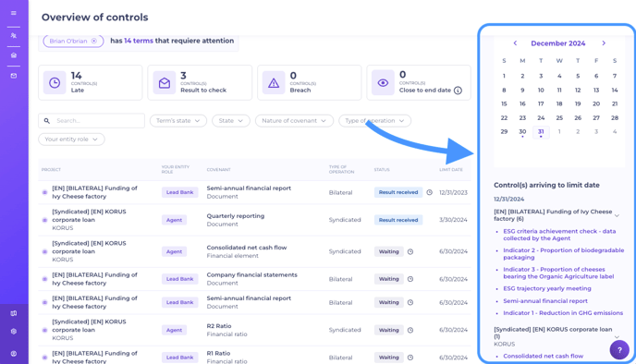Image resolution: width=636 pixels, height=364 pixels.
Task: Click the clock icon on the Late card
Action: tap(55, 83)
